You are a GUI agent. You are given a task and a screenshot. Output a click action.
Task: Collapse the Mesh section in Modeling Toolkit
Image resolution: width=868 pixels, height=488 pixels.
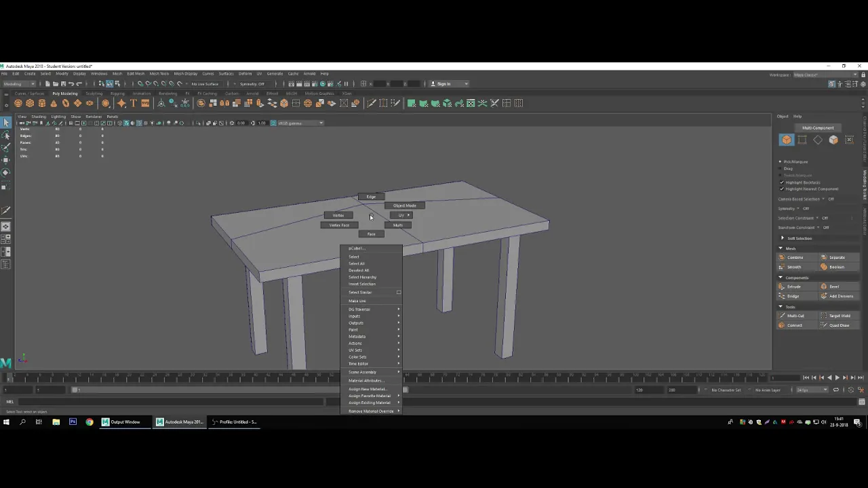point(781,249)
